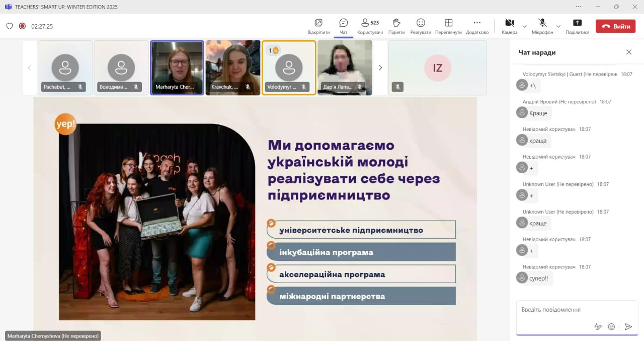Toggle the Камера camera button
The width and height of the screenshot is (644, 341).
coord(509,26)
